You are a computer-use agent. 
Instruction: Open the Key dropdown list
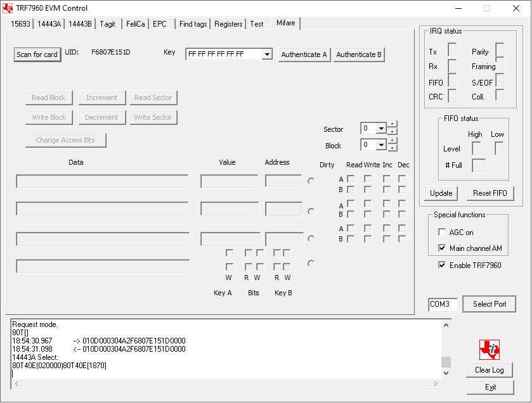(x=267, y=54)
